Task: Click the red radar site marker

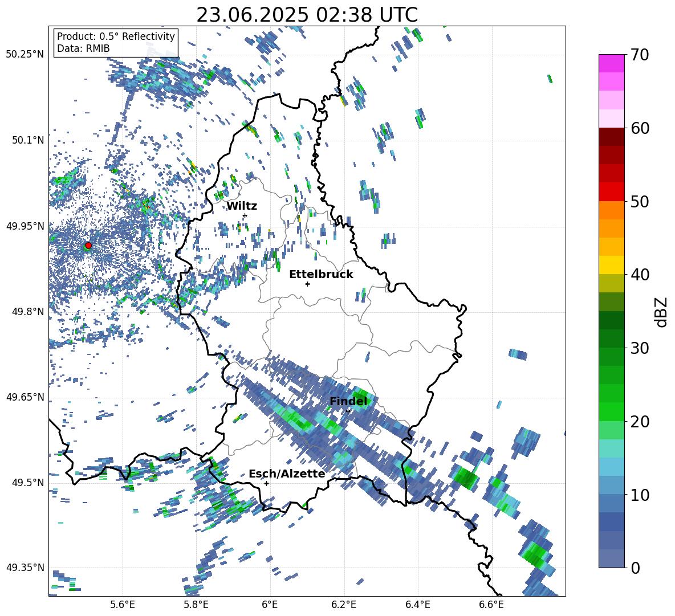Action: 88,246
